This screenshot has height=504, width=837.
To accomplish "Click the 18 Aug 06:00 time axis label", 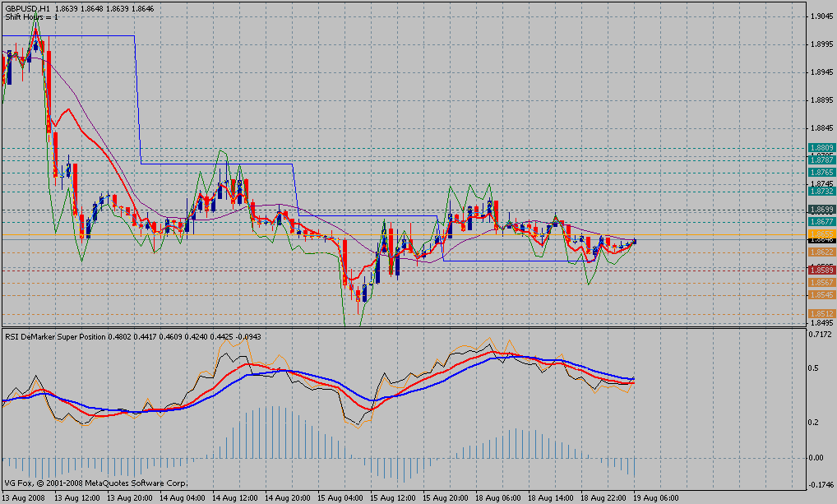I will coord(498,497).
